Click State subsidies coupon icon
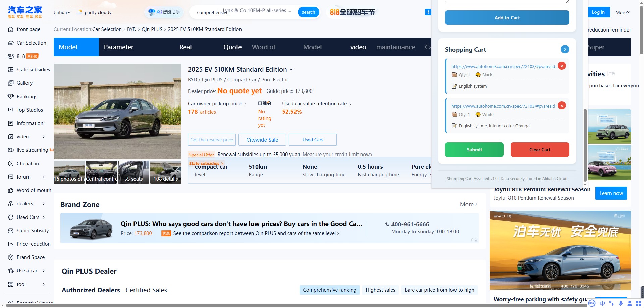The width and height of the screenshot is (644, 308). pyautogui.click(x=11, y=70)
